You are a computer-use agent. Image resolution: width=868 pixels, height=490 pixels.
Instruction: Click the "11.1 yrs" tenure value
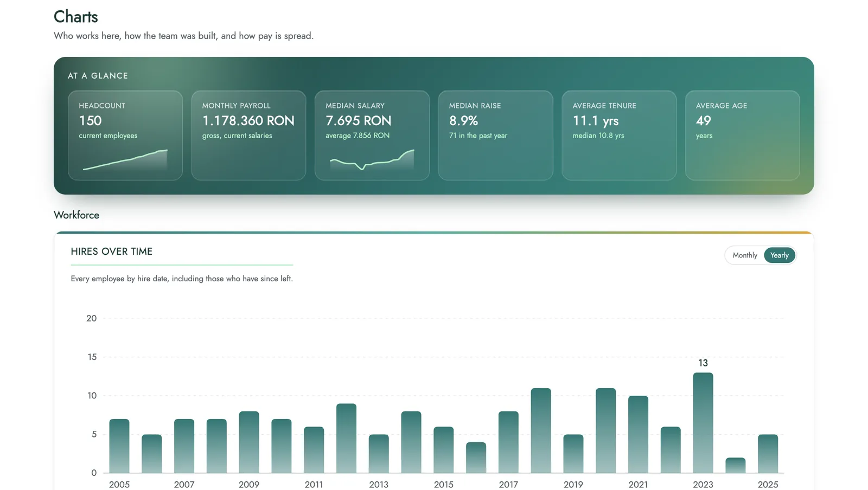pos(596,121)
